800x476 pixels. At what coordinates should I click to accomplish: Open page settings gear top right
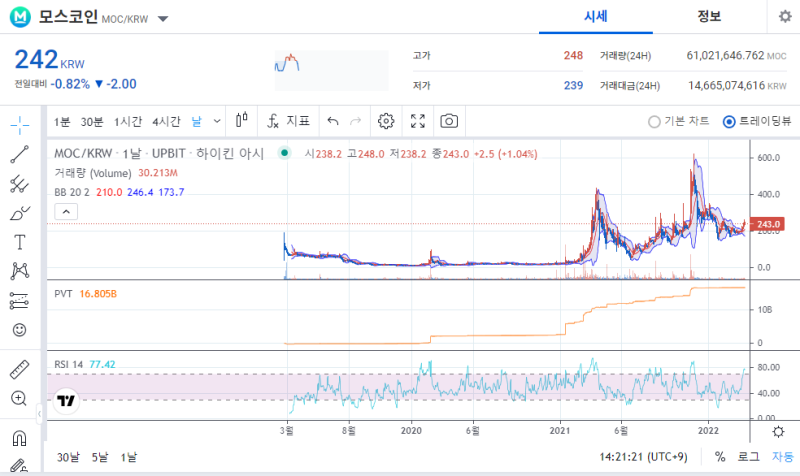click(x=785, y=16)
